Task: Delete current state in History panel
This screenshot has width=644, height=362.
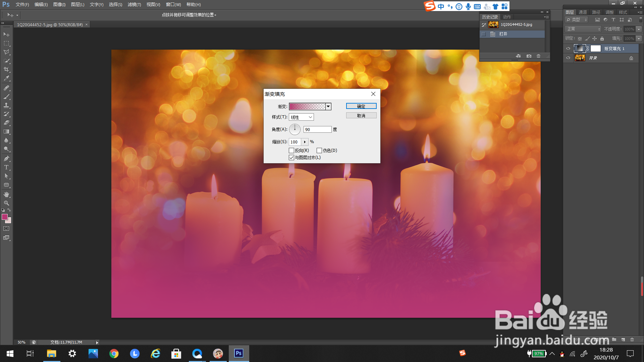Action: [538, 56]
